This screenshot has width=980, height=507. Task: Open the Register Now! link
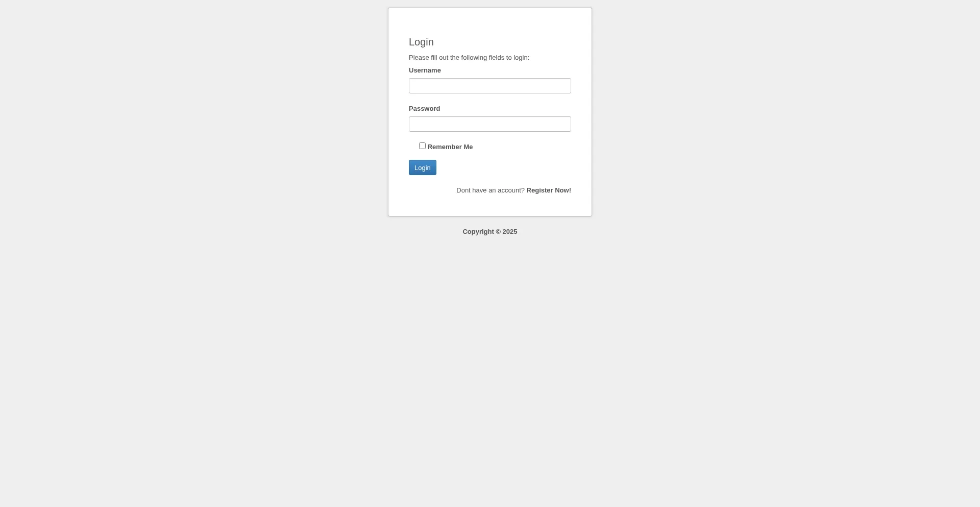point(549,190)
